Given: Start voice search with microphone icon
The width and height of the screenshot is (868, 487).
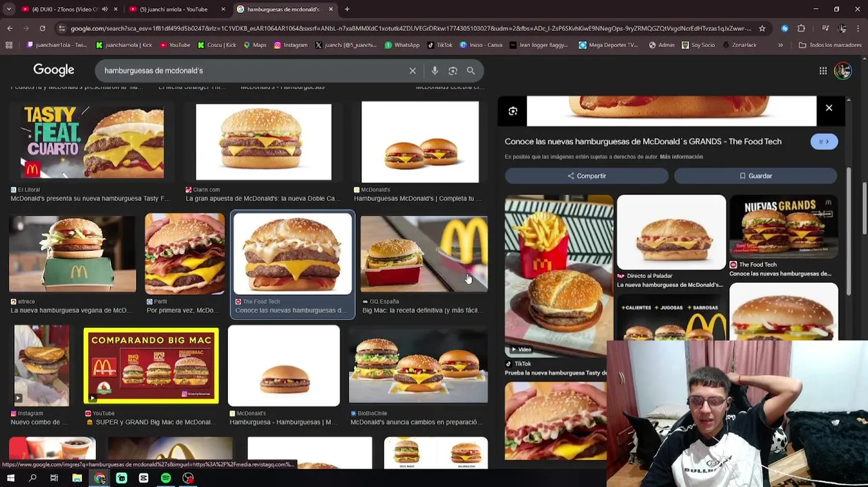Looking at the screenshot, I should [x=434, y=70].
